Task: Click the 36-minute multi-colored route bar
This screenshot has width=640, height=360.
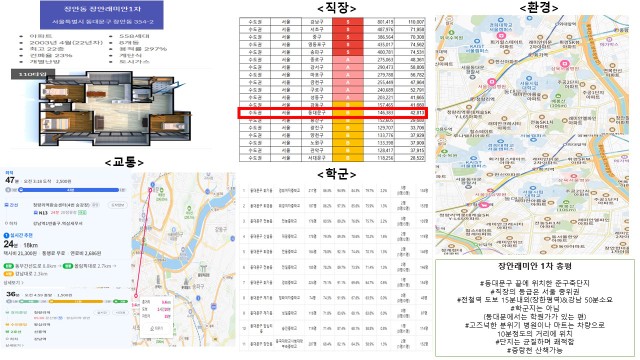Action: coord(66,301)
